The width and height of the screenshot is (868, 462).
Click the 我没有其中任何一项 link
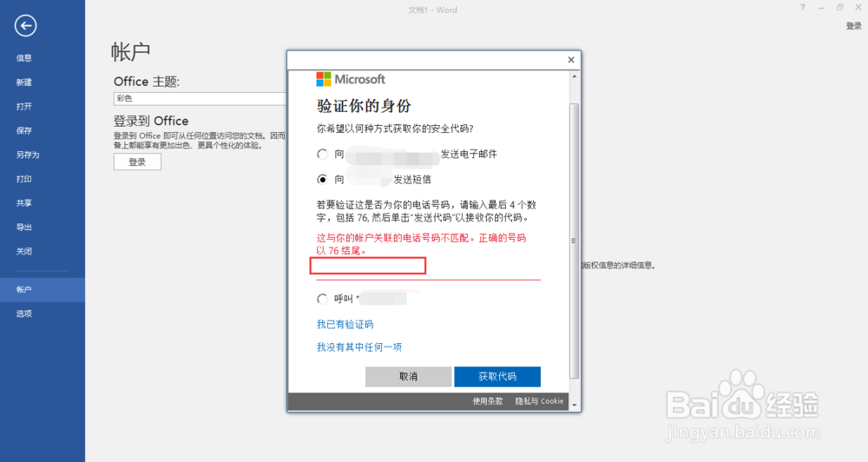[359, 347]
